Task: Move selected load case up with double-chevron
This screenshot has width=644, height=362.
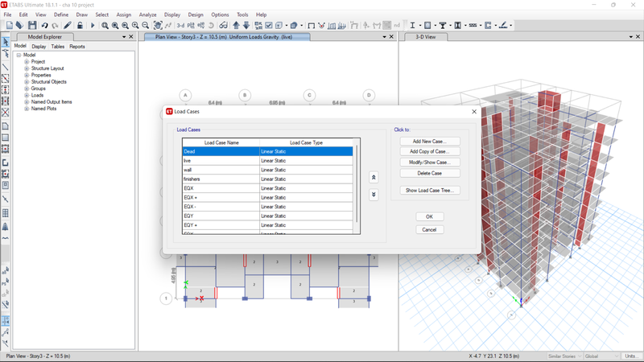Action: [374, 177]
